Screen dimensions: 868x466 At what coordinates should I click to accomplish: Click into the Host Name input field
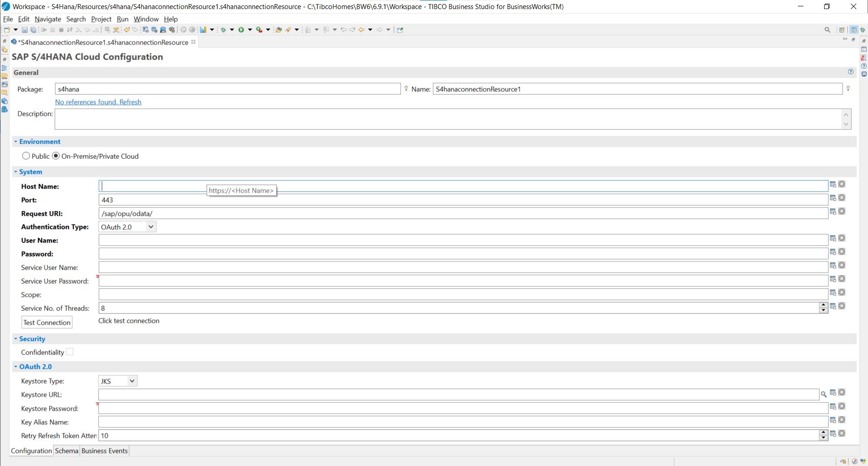click(x=463, y=186)
